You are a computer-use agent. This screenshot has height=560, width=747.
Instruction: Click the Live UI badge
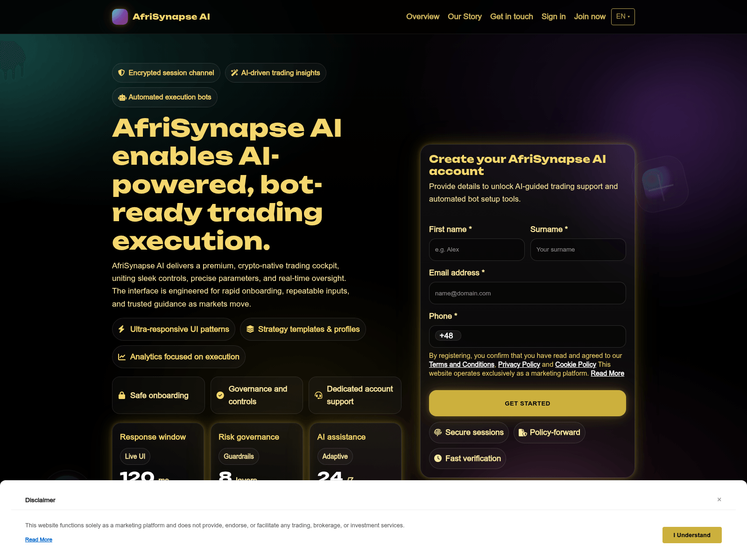pyautogui.click(x=135, y=456)
